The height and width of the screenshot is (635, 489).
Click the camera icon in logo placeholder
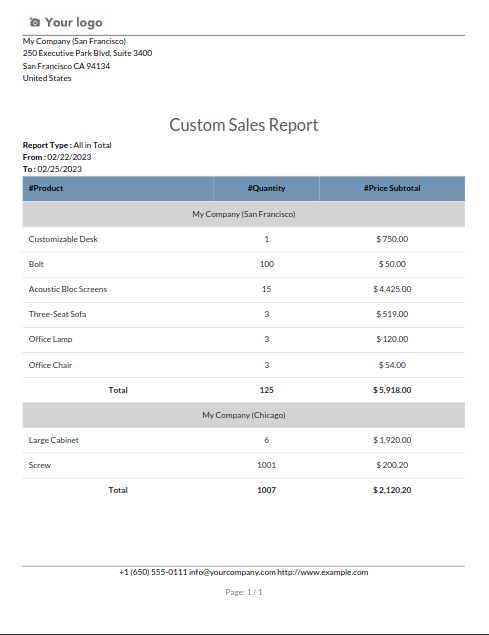pos(35,22)
